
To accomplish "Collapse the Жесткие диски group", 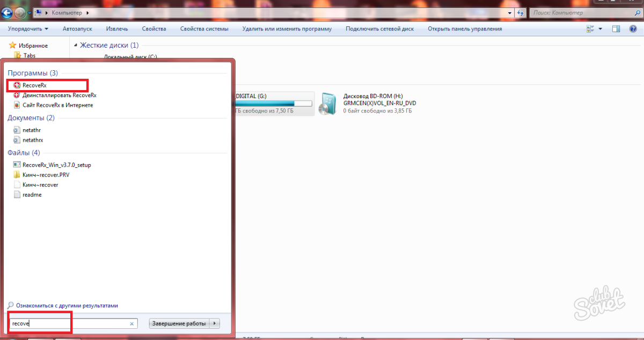I will [x=76, y=46].
